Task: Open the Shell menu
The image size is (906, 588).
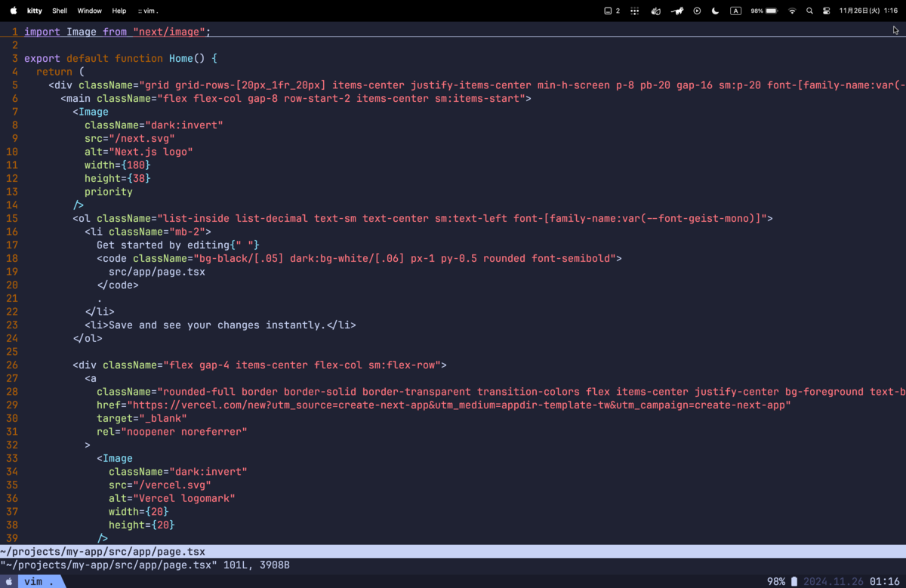Action: tap(60, 11)
